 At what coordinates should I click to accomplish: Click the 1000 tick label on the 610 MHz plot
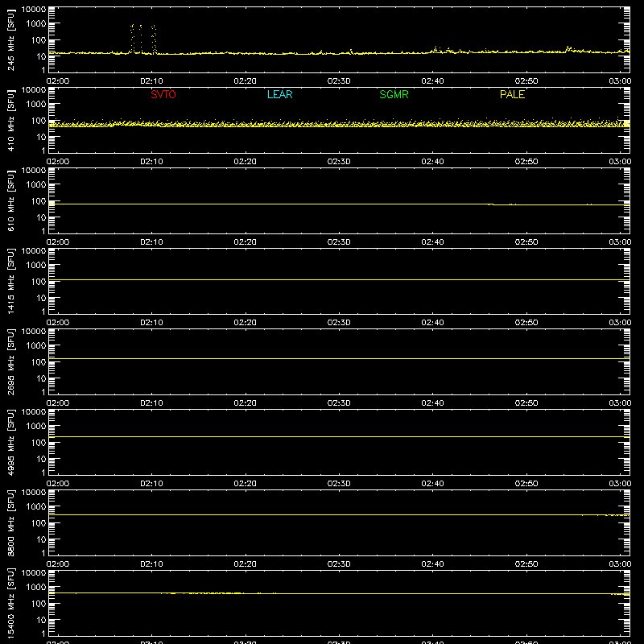click(x=36, y=184)
